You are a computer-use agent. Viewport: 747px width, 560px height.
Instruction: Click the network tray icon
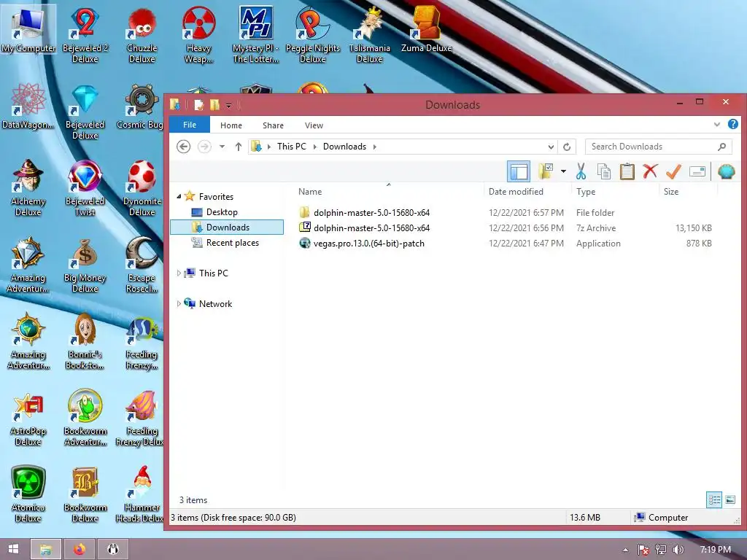click(661, 550)
